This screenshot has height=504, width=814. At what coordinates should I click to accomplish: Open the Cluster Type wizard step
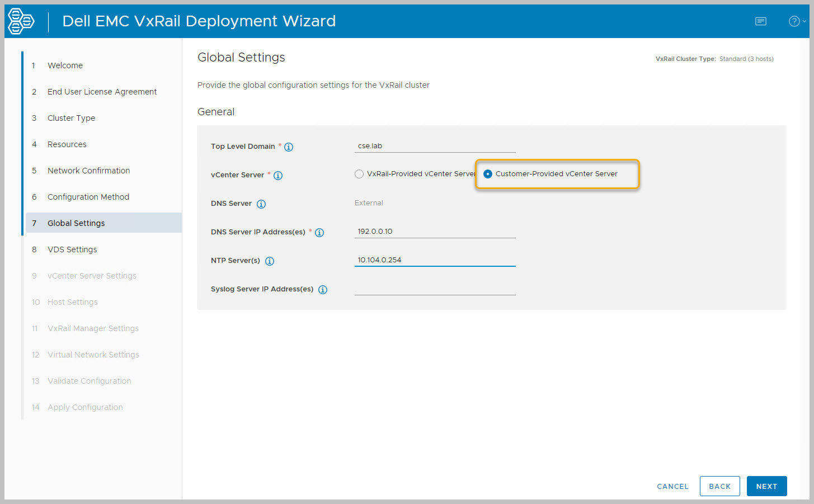coord(71,118)
